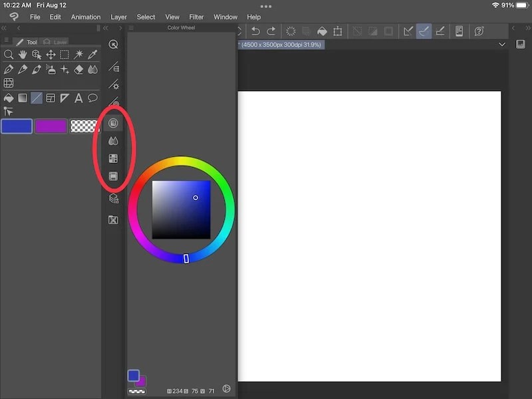Select the Fill bucket tool

(x=9, y=97)
